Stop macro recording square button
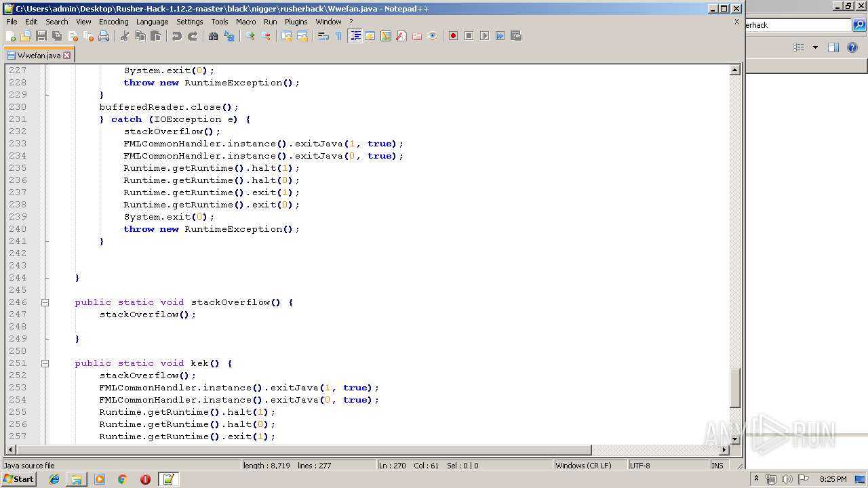The height and width of the screenshot is (488, 868). click(469, 36)
